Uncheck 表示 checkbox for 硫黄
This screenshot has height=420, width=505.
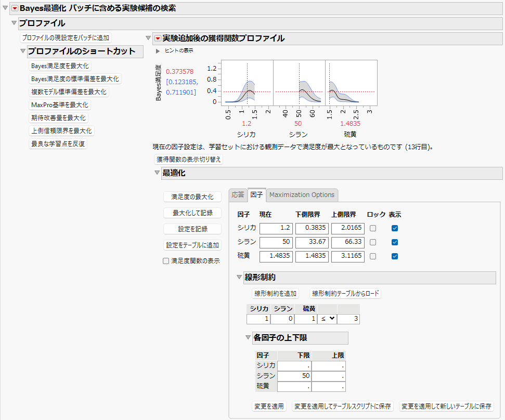pyautogui.click(x=395, y=256)
